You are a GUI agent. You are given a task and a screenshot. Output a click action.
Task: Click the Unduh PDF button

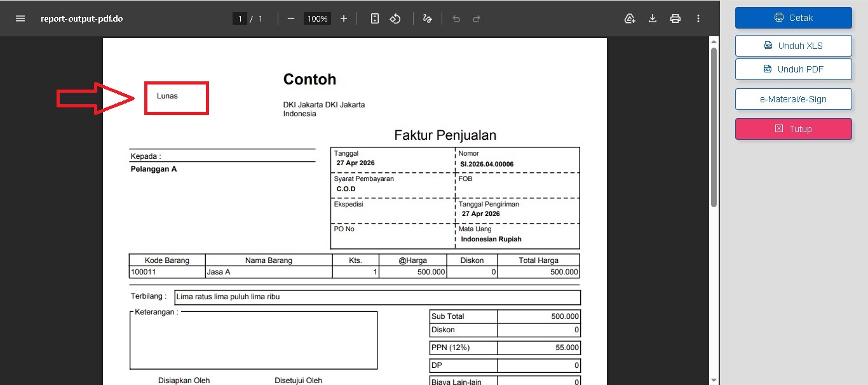793,69
